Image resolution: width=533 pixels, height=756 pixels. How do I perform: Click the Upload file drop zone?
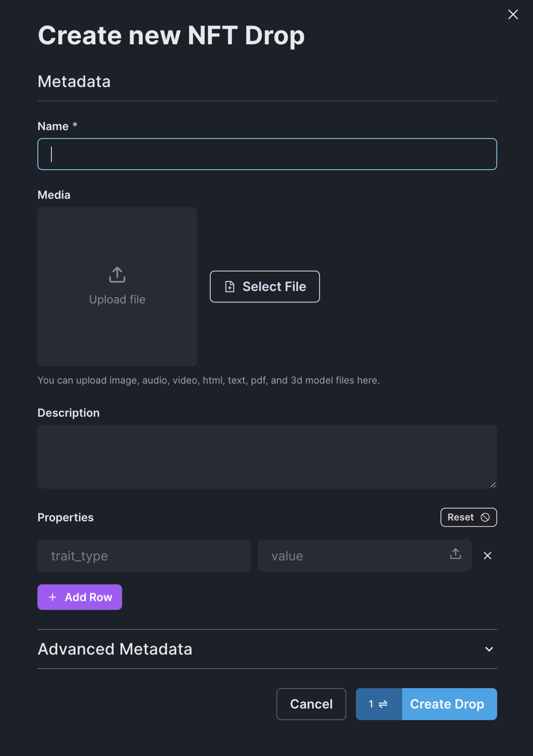pos(117,286)
